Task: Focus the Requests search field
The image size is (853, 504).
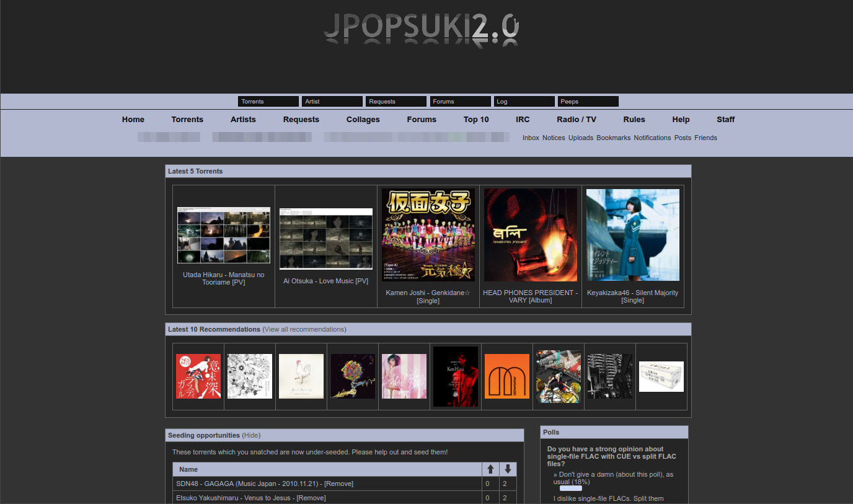Action: (x=396, y=102)
